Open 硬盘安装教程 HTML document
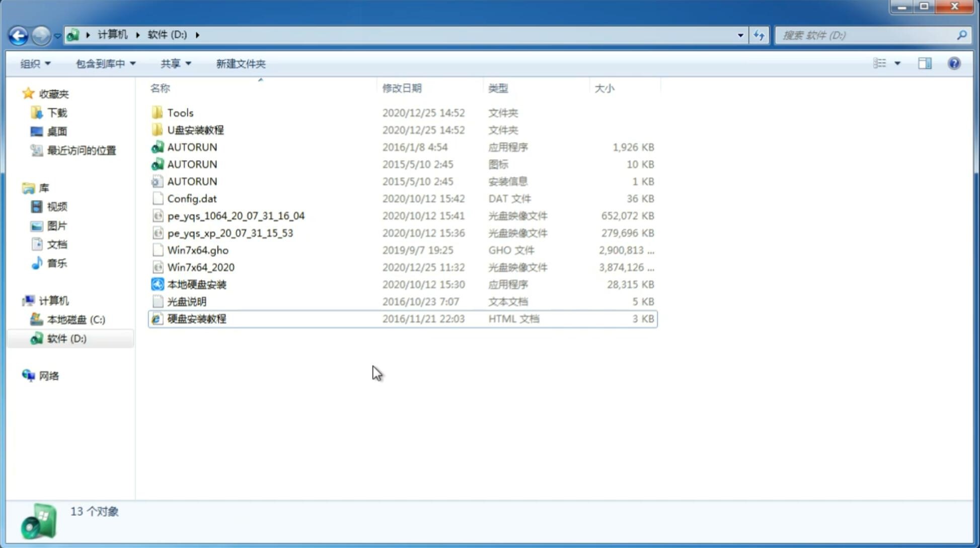980x548 pixels. point(196,318)
